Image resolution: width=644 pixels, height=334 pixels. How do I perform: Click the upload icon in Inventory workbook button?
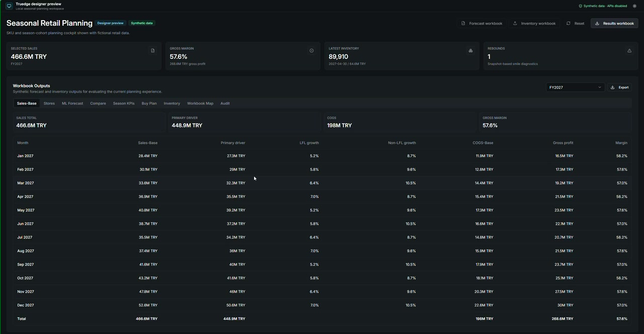[515, 23]
